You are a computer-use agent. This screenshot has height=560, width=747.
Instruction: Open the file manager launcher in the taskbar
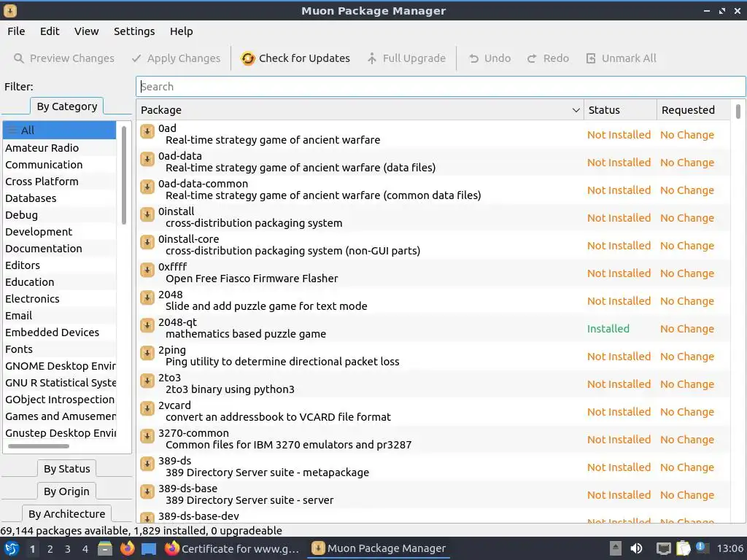pyautogui.click(x=105, y=548)
